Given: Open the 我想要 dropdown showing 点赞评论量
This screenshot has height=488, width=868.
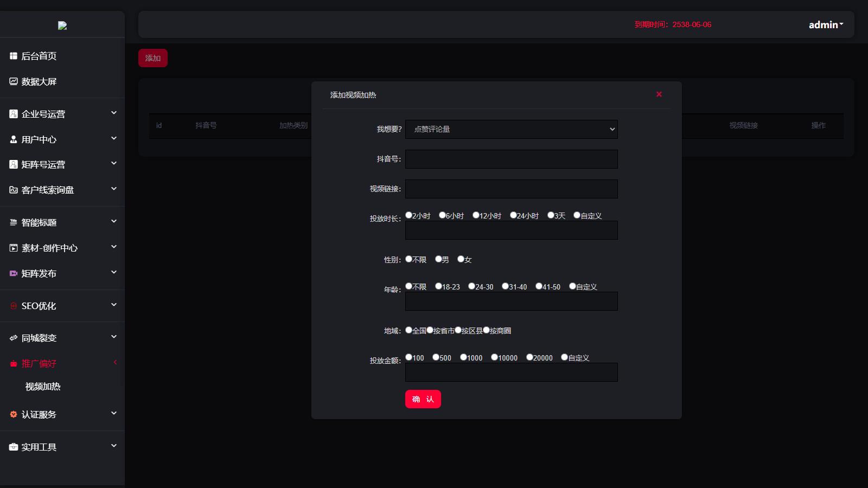Looking at the screenshot, I should 511,129.
